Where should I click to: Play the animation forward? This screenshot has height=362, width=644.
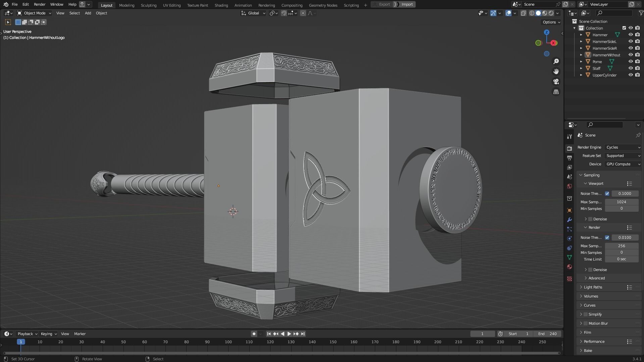[289, 334]
